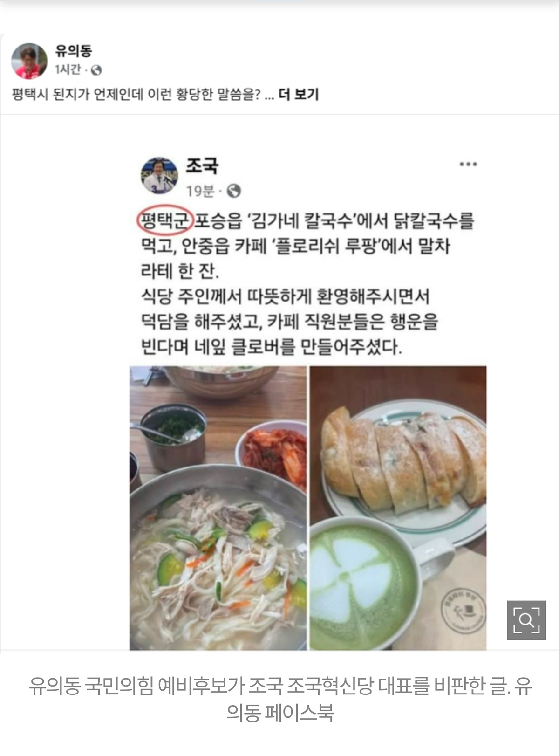This screenshot has height=756, width=559.
Task: View the chicken kalguksu noodle photo
Action: 218,508
